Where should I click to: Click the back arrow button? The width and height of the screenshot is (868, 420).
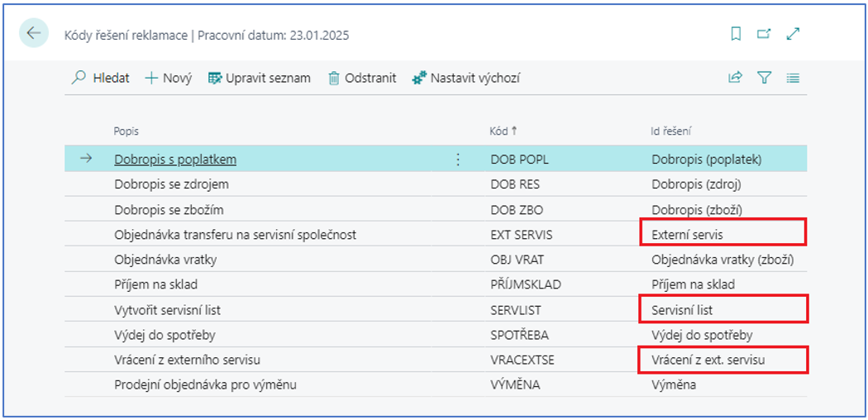[34, 32]
